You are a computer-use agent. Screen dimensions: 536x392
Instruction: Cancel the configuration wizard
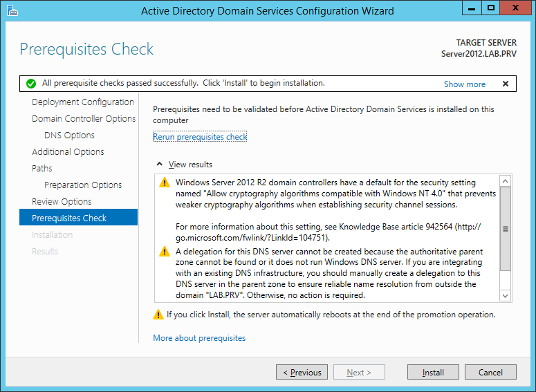pyautogui.click(x=490, y=372)
